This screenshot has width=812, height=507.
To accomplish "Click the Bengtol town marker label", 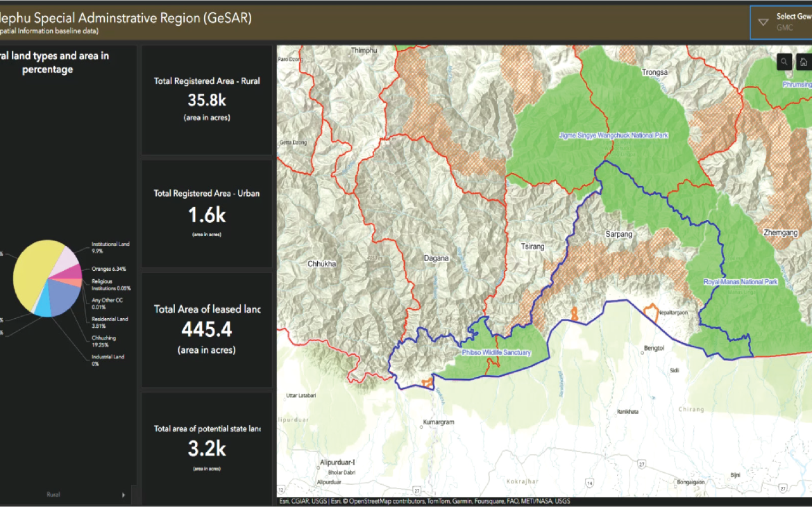I will 654,349.
